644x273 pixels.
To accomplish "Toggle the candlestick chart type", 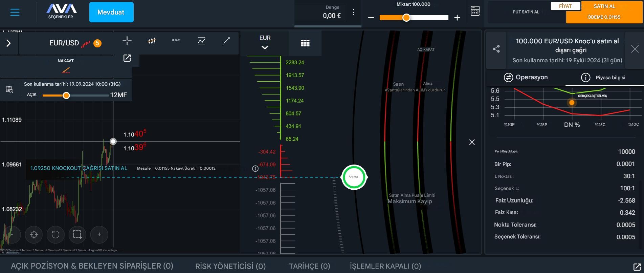I will pyautogui.click(x=152, y=41).
